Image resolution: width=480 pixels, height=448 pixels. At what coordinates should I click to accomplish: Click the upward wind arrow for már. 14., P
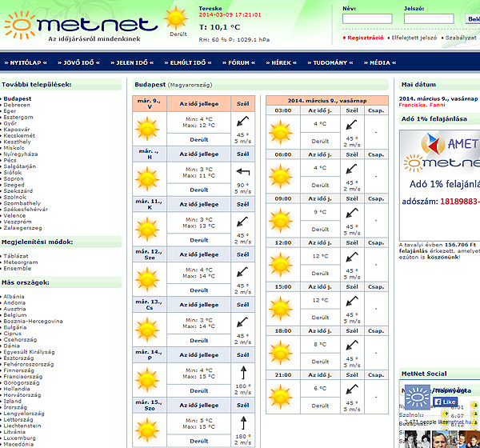tap(243, 373)
